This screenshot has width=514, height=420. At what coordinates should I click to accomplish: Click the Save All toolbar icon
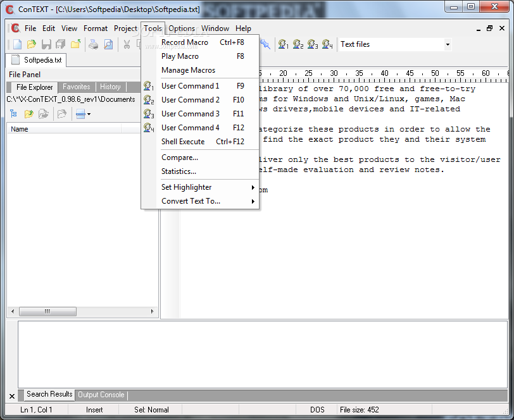point(61,44)
